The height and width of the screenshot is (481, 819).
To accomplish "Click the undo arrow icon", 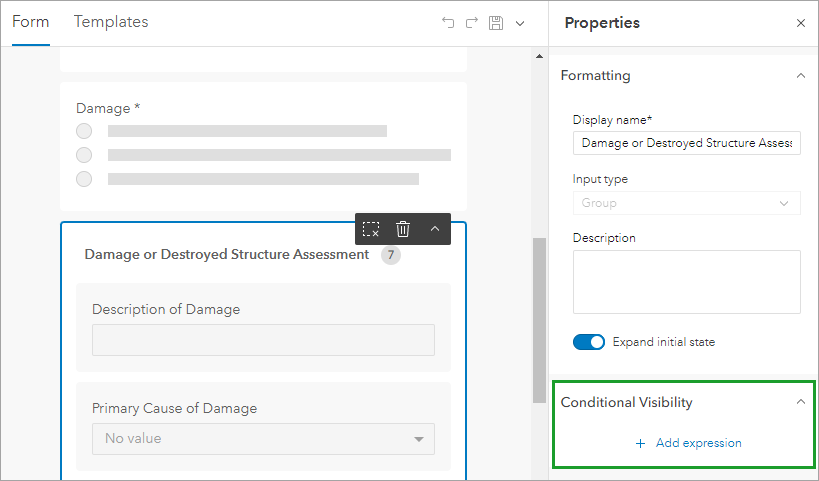I will tap(448, 22).
